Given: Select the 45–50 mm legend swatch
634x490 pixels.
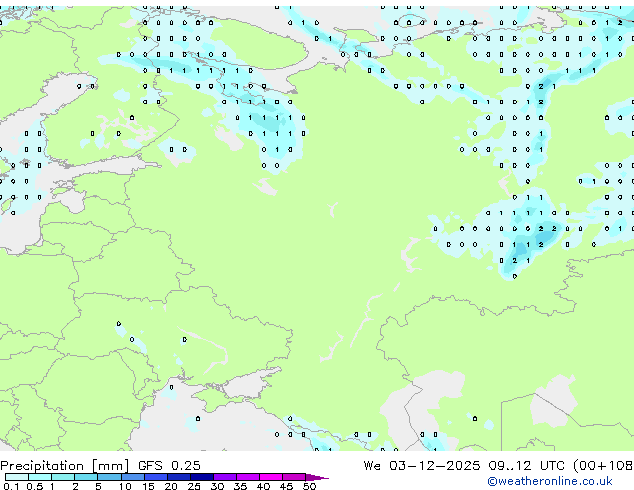Looking at the screenshot, I should click(x=294, y=477).
